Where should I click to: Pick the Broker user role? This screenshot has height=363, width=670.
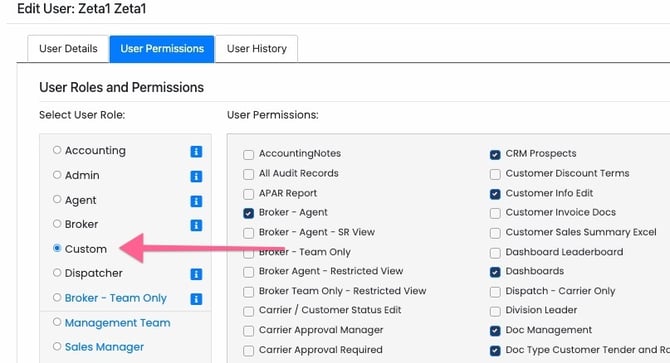coord(57,223)
